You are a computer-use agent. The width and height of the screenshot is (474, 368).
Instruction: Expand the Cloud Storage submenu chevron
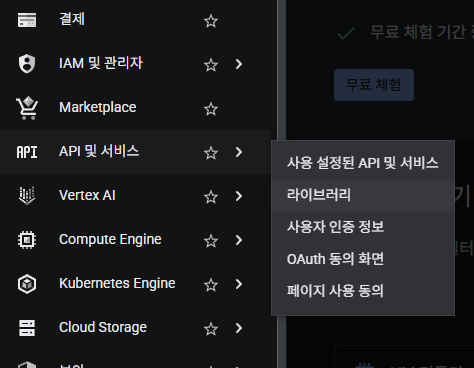[x=239, y=328]
